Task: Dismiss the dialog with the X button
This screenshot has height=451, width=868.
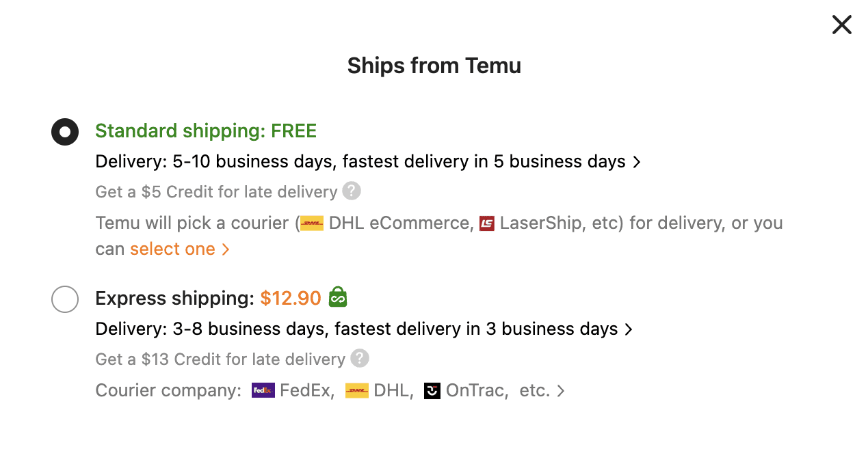Action: [841, 25]
